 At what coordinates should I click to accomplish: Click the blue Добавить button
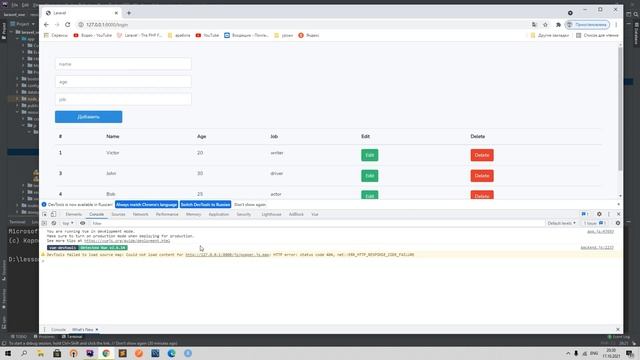point(89,117)
